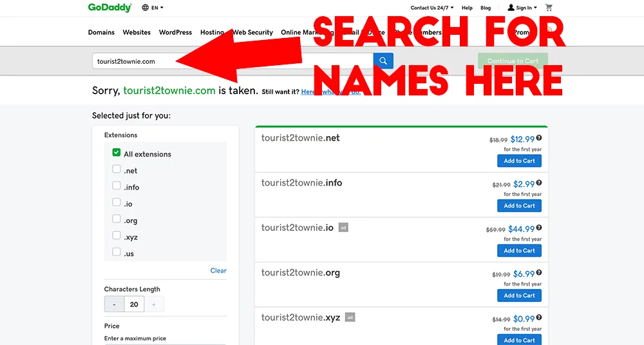Open price help icon for tourist2townie.net

click(x=539, y=138)
